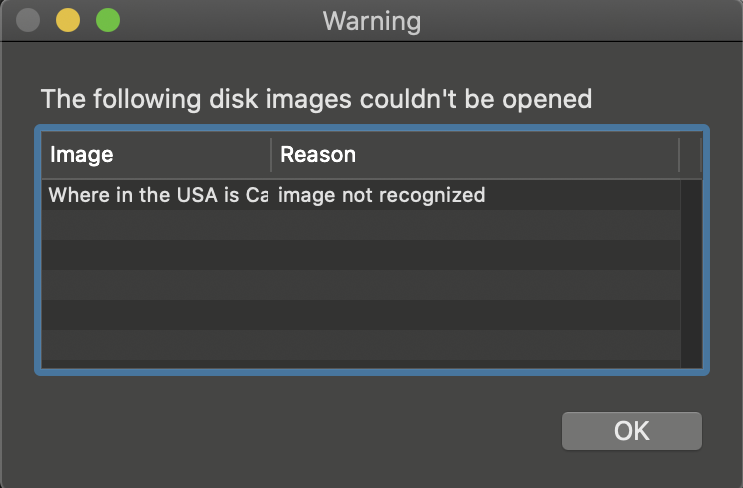Click the gray disabled close button
Screen dimensions: 743x488
pos(28,20)
